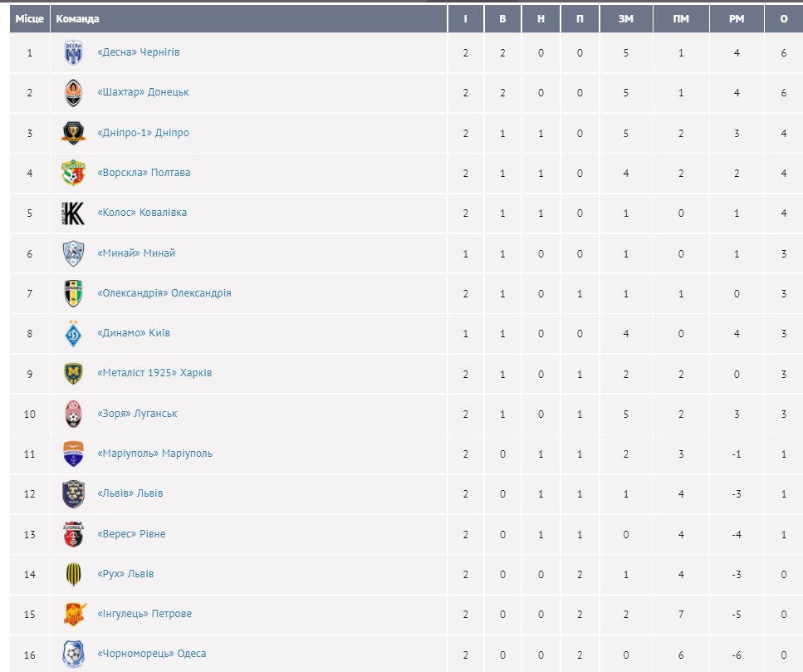Click the Команда column header
This screenshot has width=803, height=672.
pos(77,18)
